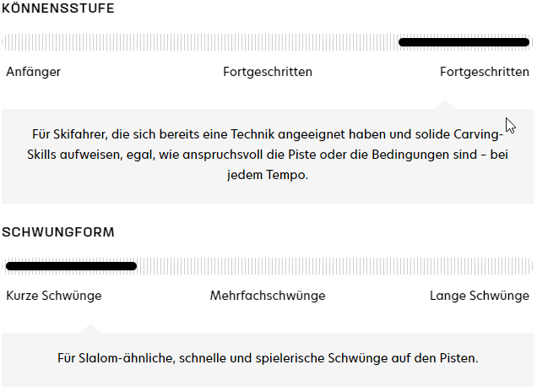Image resolution: width=537 pixels, height=392 pixels.
Task: Click the black filled Schwungform slider segment
Action: point(71,266)
